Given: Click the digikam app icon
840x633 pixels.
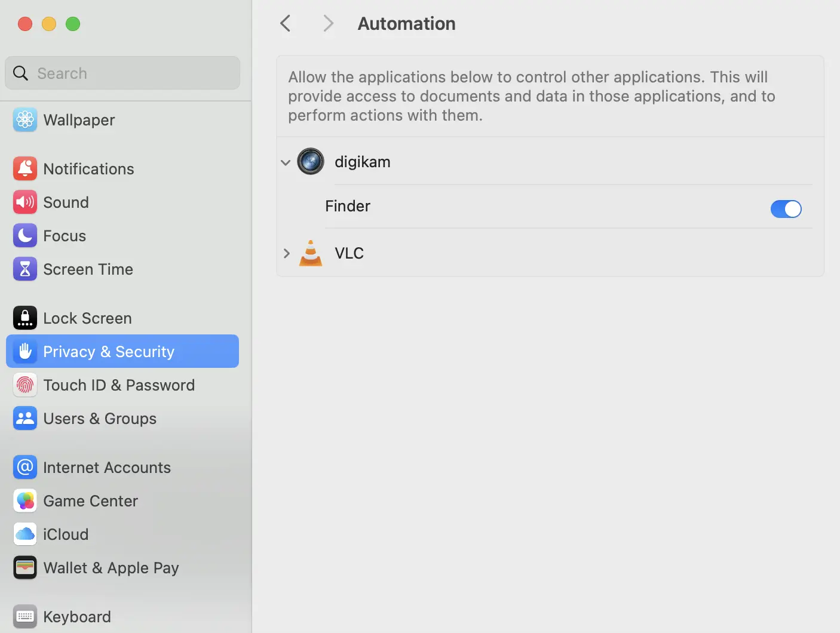Looking at the screenshot, I should click(x=311, y=162).
